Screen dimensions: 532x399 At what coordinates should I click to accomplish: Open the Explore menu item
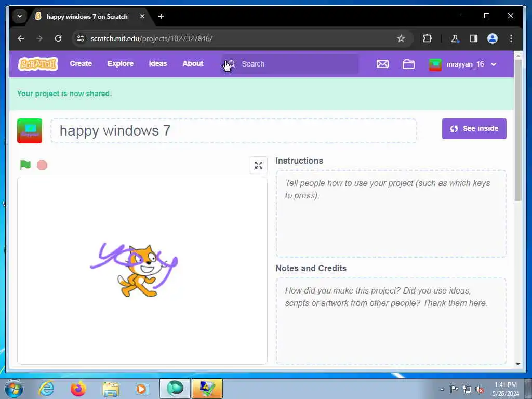click(x=121, y=63)
